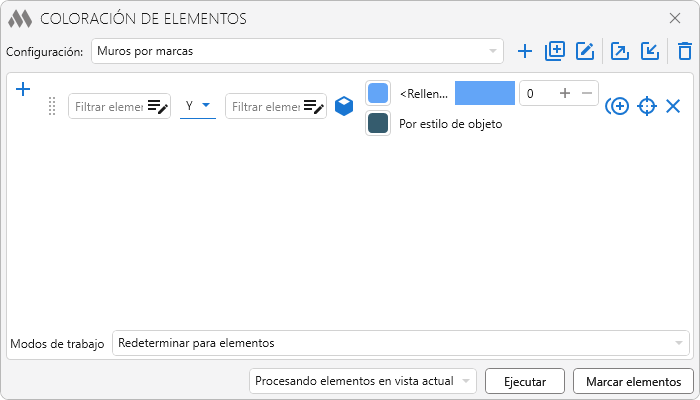This screenshot has width=700, height=400.
Task: Remove the rule with the X icon
Action: [673, 106]
